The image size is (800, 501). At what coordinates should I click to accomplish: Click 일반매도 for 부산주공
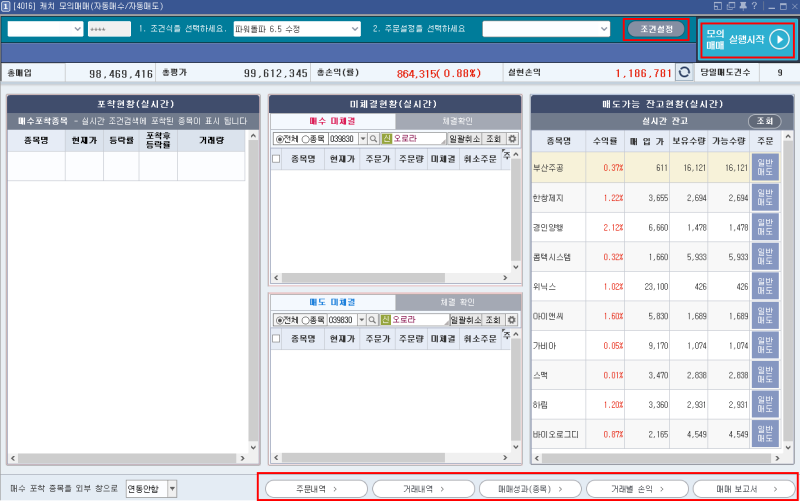[x=765, y=167]
